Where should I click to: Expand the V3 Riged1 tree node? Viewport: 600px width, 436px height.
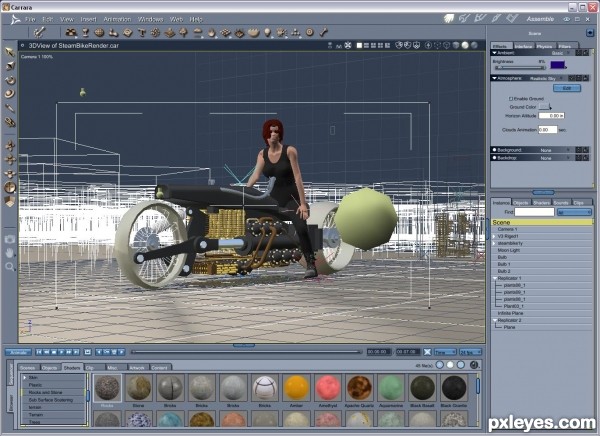[494, 236]
